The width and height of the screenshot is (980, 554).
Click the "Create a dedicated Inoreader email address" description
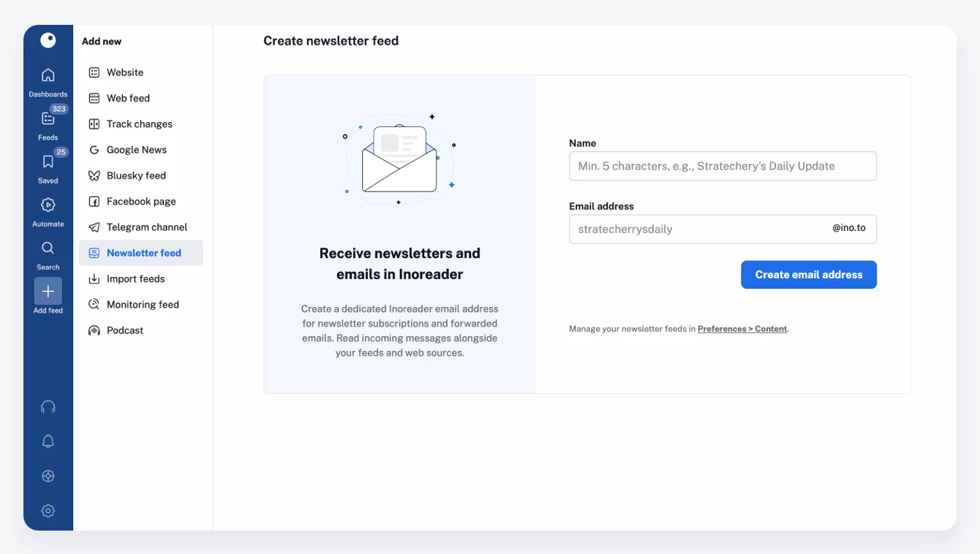(400, 331)
